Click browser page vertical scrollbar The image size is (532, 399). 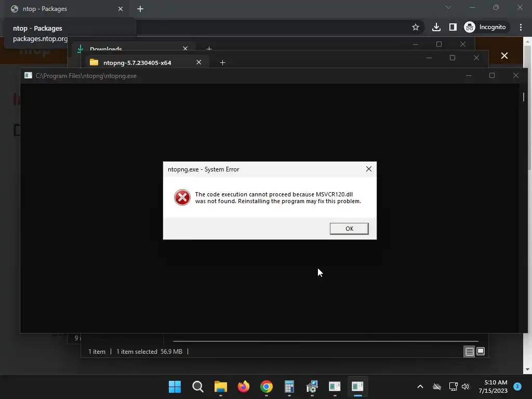(527, 108)
